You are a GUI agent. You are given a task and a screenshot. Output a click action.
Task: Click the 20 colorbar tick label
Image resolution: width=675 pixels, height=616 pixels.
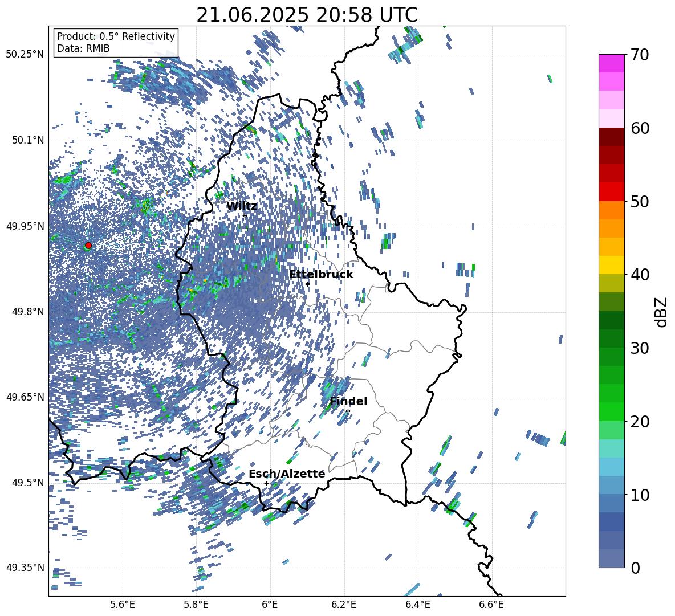640,421
